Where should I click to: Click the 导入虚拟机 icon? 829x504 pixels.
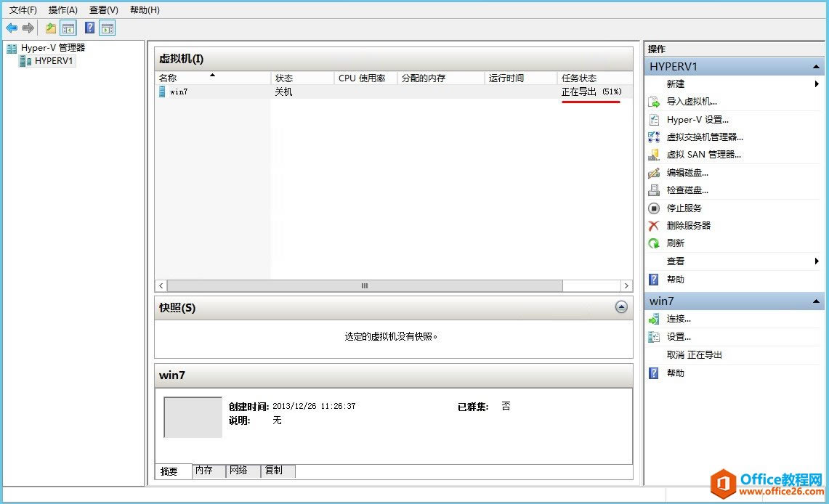(654, 102)
